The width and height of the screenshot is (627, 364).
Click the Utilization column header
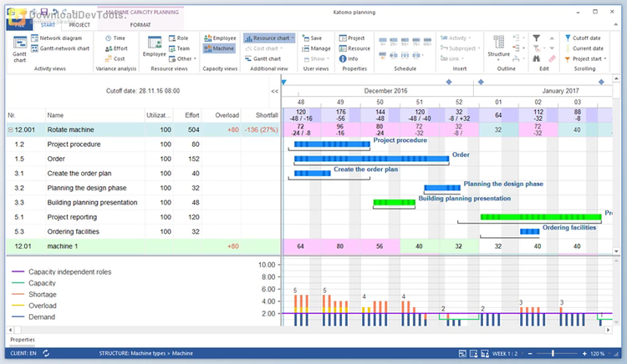[159, 115]
